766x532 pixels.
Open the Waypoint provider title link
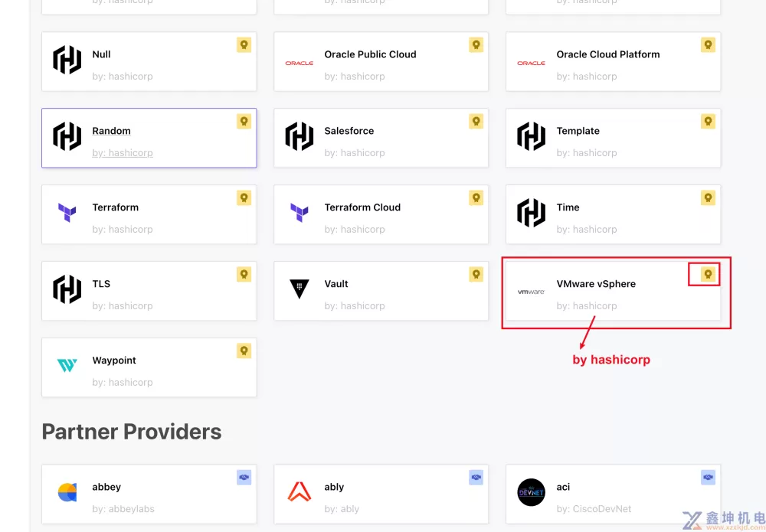(114, 361)
